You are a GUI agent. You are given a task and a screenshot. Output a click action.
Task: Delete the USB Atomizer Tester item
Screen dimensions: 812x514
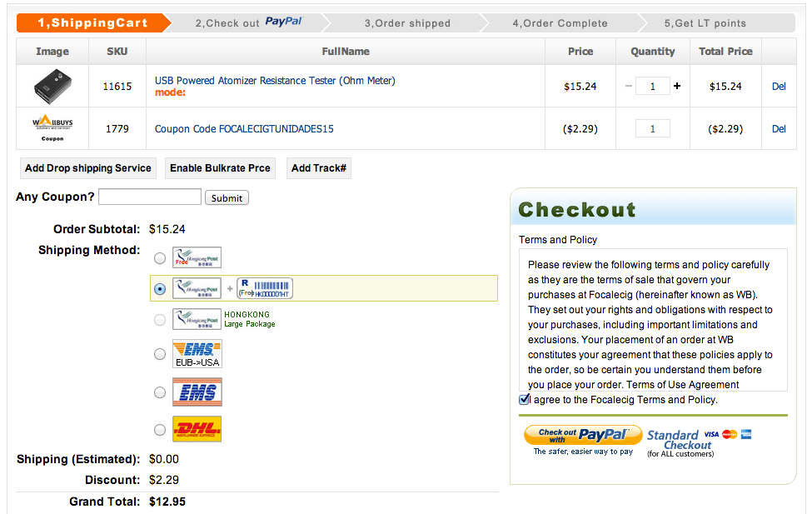(x=779, y=86)
